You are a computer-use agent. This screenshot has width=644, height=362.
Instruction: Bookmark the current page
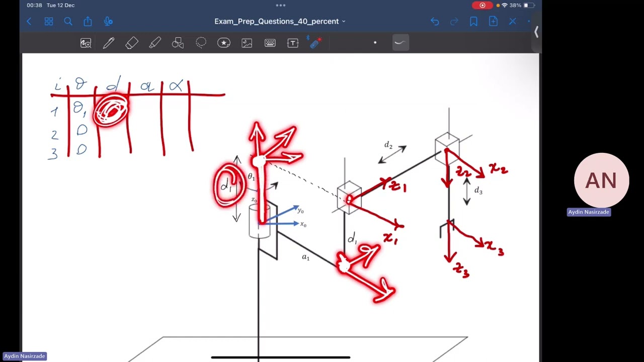[x=473, y=21]
